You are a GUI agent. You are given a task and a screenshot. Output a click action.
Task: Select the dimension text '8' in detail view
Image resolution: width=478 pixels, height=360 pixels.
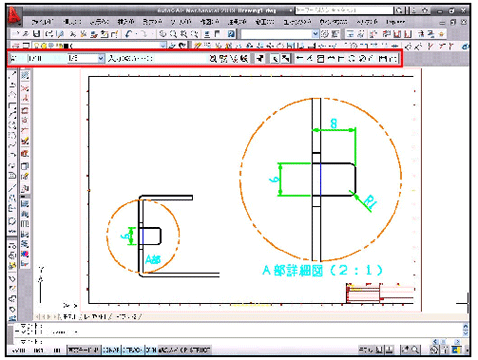click(333, 124)
